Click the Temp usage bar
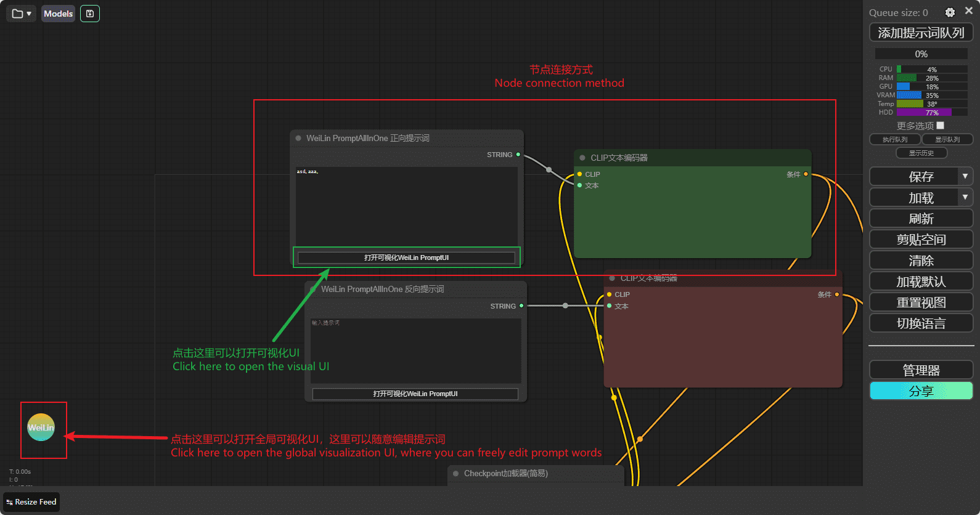 click(x=932, y=104)
